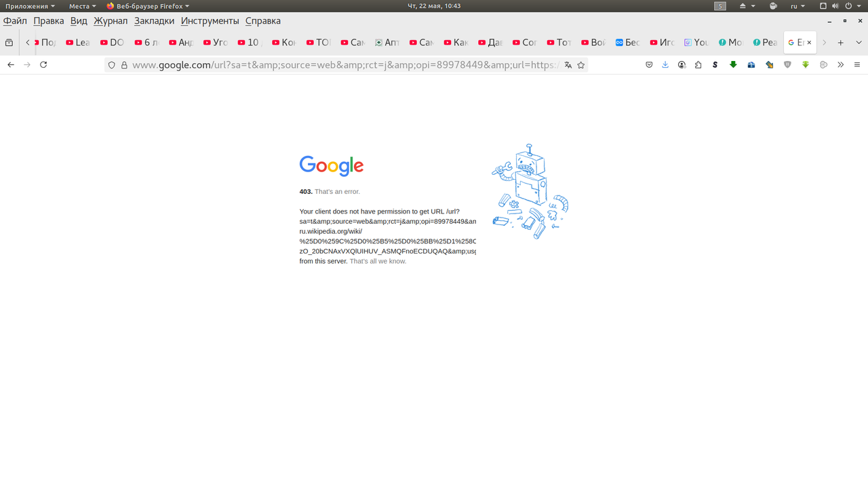Open the Закладки menu
Image resolution: width=868 pixels, height=488 pixels.
(154, 21)
